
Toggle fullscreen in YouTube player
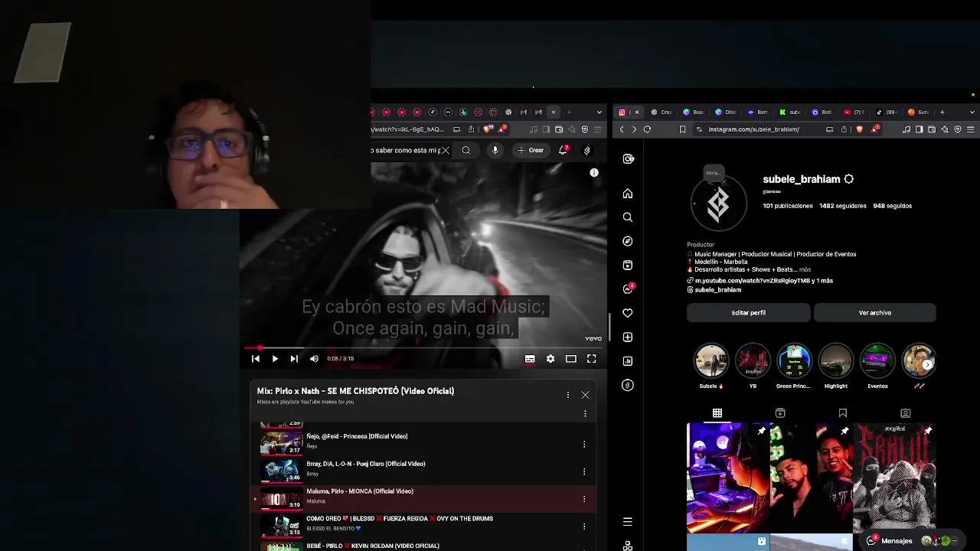[x=592, y=358]
